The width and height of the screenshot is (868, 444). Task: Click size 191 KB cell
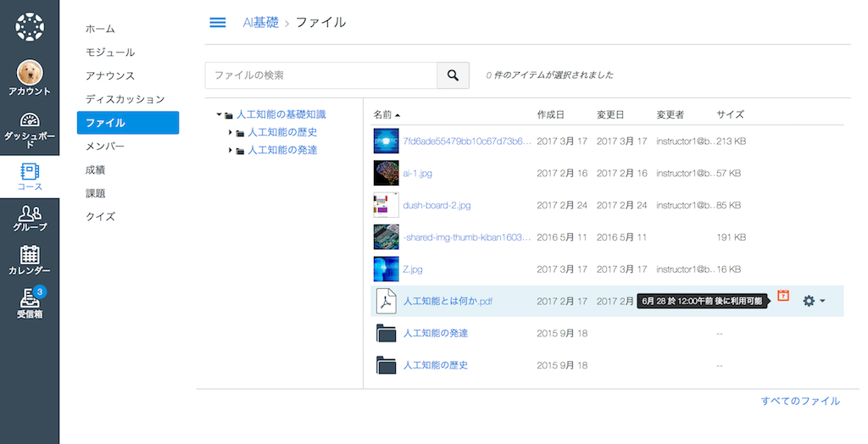coord(732,237)
